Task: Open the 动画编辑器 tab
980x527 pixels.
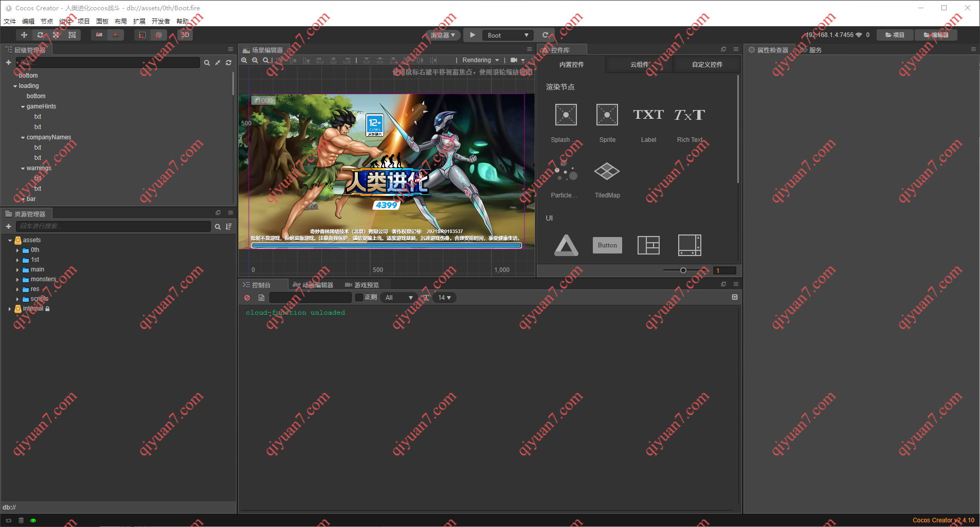Action: (313, 285)
